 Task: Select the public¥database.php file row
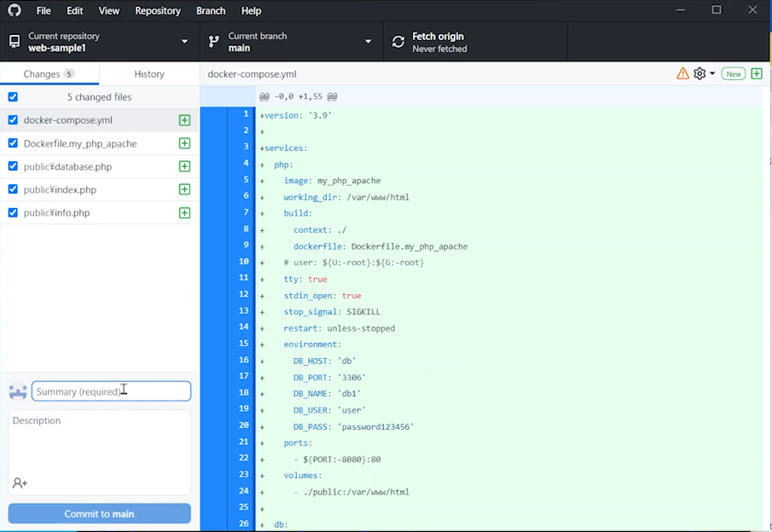click(100, 166)
